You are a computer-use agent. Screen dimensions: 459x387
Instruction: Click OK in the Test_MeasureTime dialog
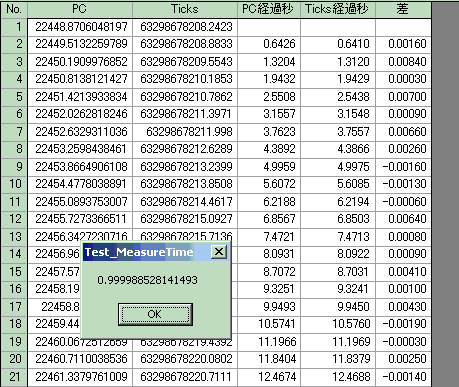point(155,314)
